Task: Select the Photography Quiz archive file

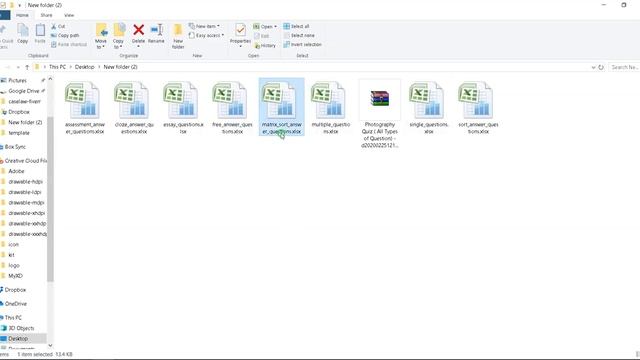Action: tap(380, 114)
